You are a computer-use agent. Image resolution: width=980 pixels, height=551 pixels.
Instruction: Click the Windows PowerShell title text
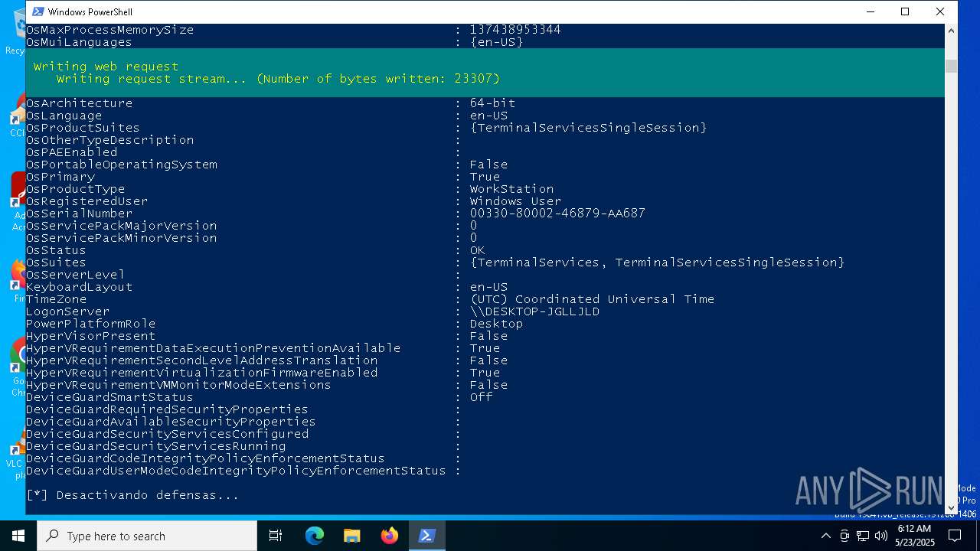click(90, 11)
